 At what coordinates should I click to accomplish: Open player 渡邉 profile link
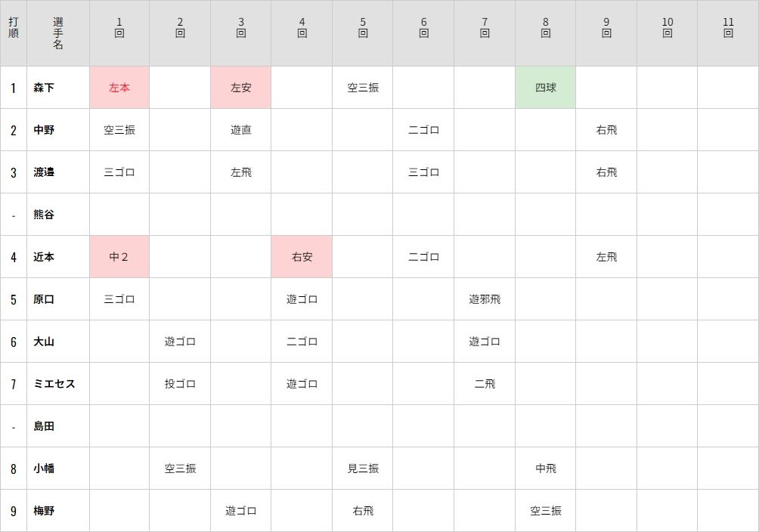pyautogui.click(x=44, y=172)
